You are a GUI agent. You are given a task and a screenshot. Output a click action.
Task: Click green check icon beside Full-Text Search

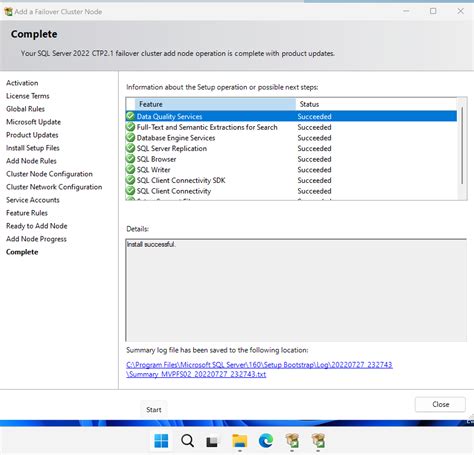coord(130,127)
